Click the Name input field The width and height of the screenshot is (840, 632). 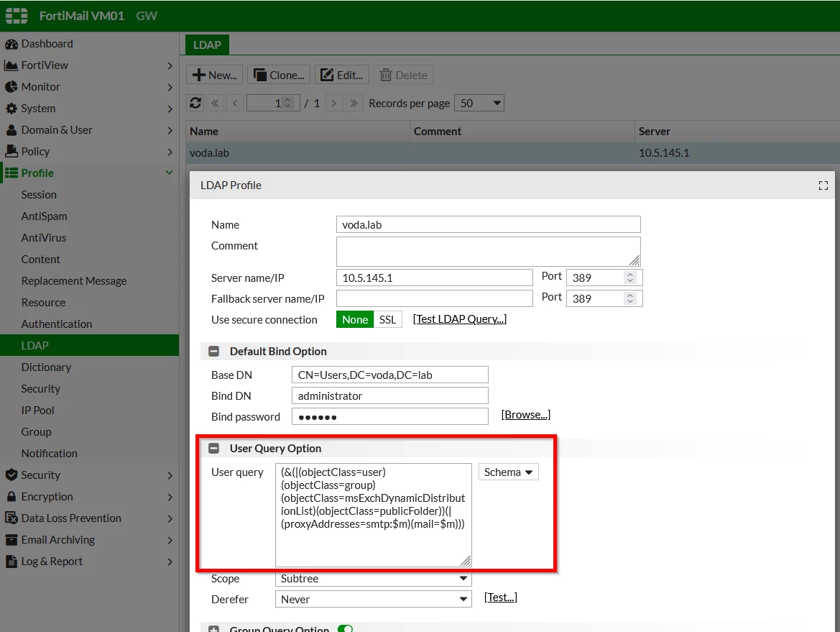489,224
